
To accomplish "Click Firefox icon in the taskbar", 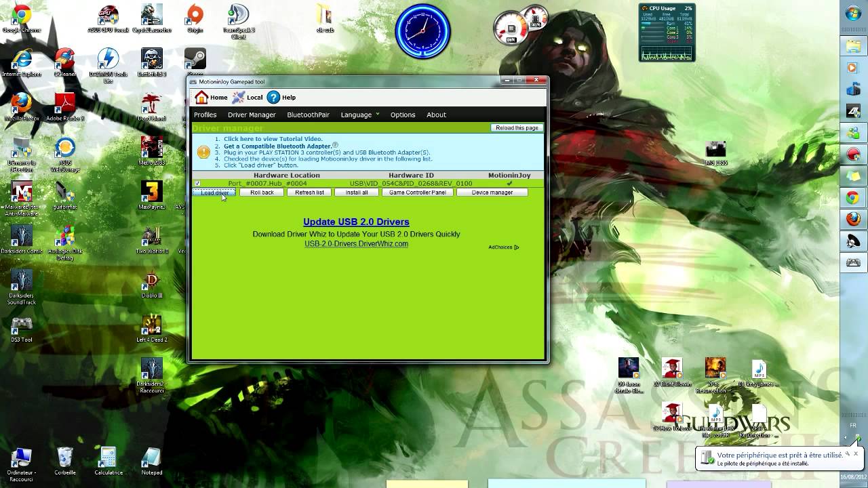I will click(852, 220).
